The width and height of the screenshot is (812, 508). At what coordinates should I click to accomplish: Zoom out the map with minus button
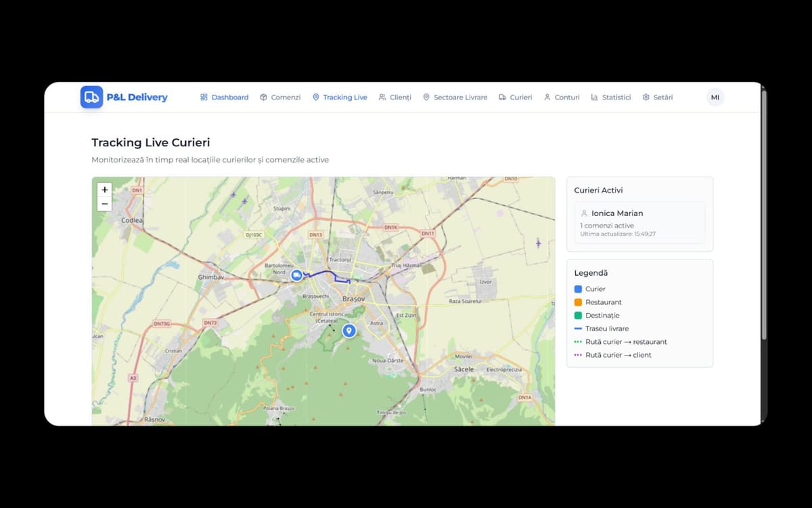pyautogui.click(x=104, y=204)
